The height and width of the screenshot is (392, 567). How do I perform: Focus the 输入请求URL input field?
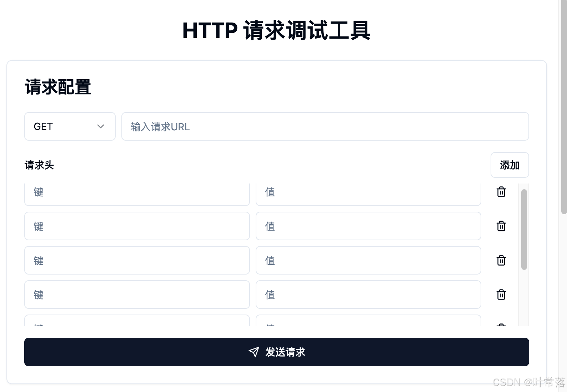pos(325,126)
